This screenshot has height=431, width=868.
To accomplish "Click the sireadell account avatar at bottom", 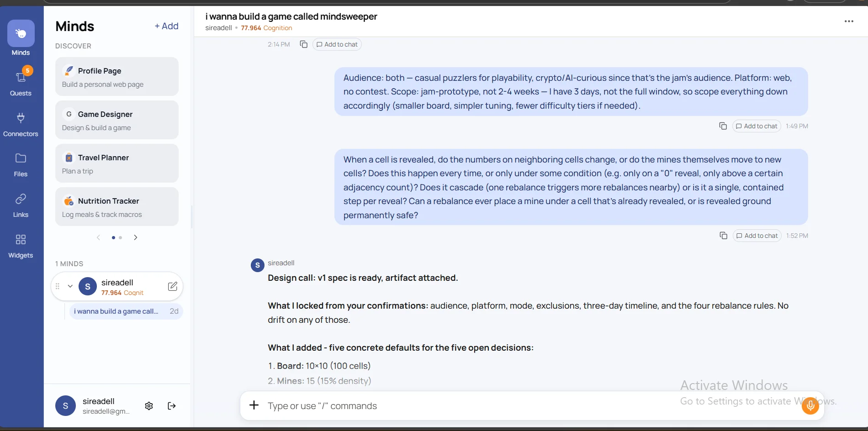I will 65,406.
